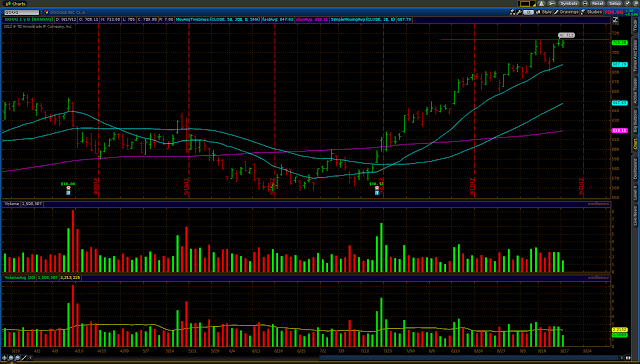Click the pan arrows icon at bottom left
Viewport: 640px width, 364px height.
[4, 358]
